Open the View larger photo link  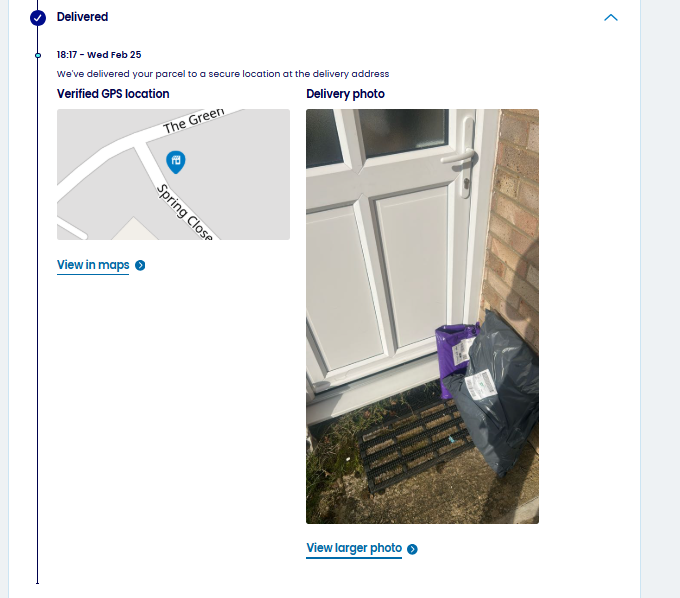point(354,548)
